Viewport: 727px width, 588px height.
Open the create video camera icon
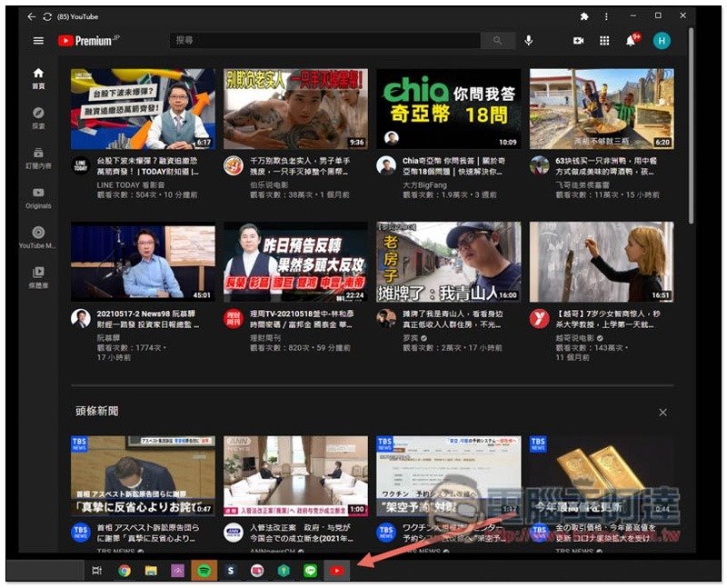pos(578,41)
